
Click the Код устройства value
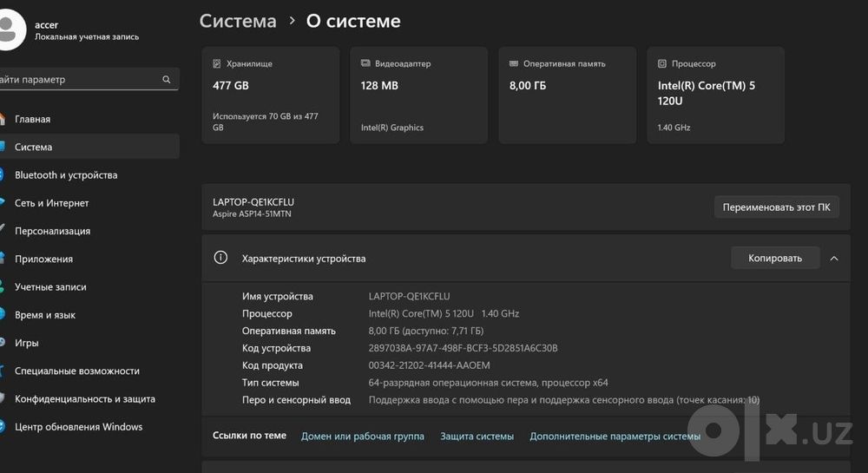tap(463, 348)
